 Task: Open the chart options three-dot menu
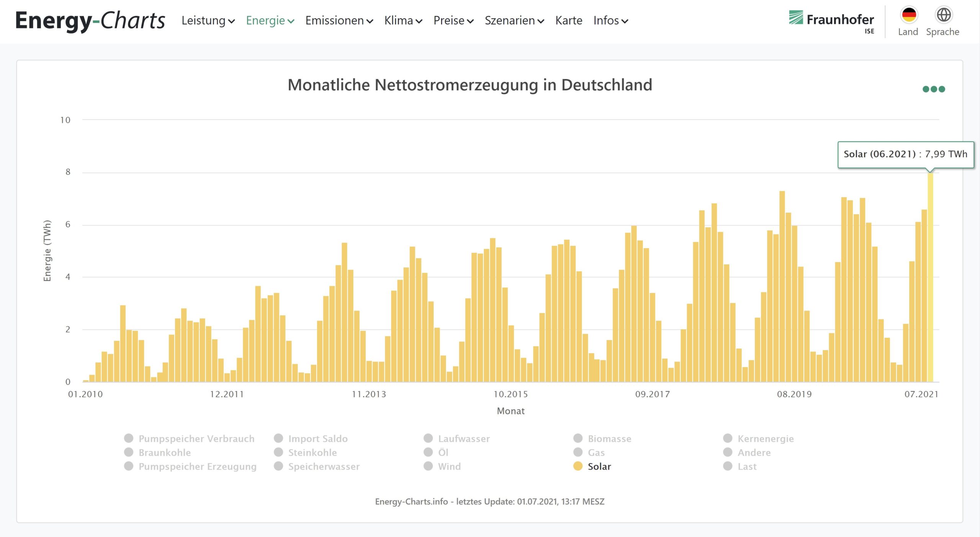[x=933, y=89]
